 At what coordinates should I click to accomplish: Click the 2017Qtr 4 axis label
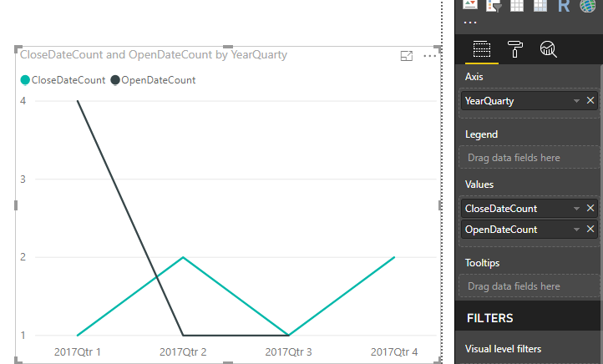[394, 351]
